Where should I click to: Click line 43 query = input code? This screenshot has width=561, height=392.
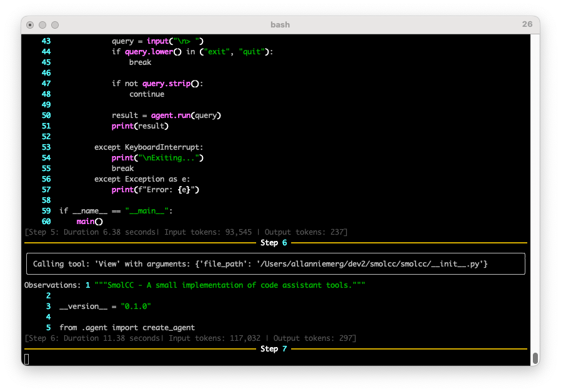pos(158,41)
